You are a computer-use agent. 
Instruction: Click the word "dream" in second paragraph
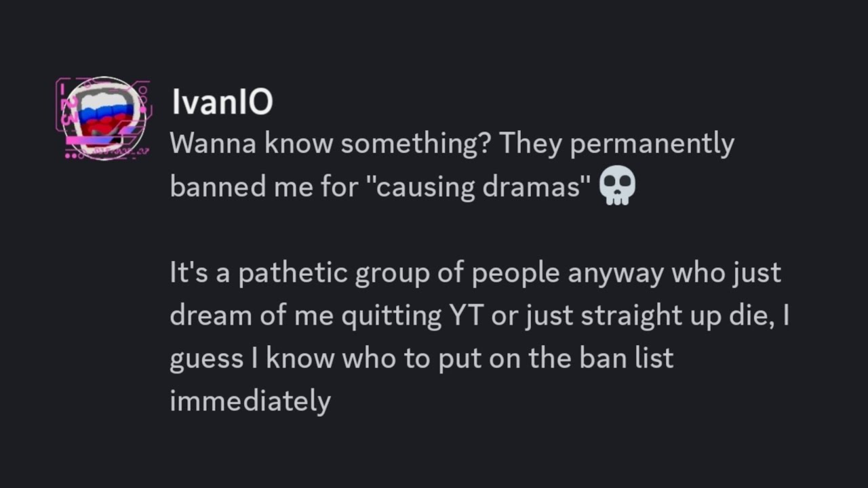[212, 316]
